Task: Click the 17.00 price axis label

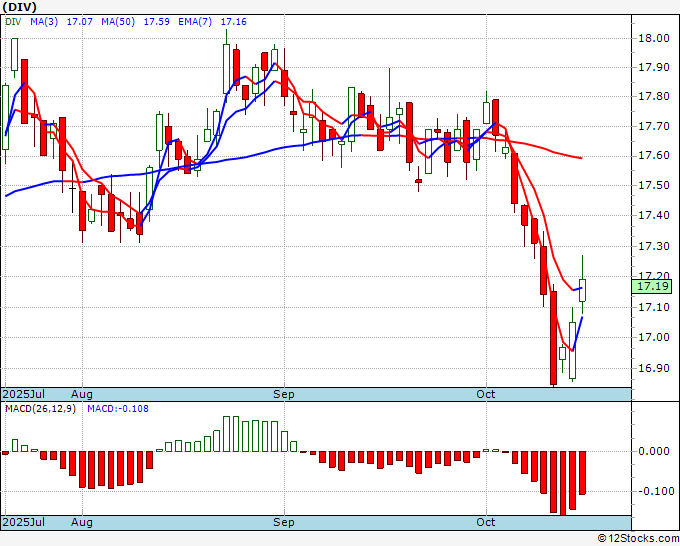Action: [x=654, y=337]
